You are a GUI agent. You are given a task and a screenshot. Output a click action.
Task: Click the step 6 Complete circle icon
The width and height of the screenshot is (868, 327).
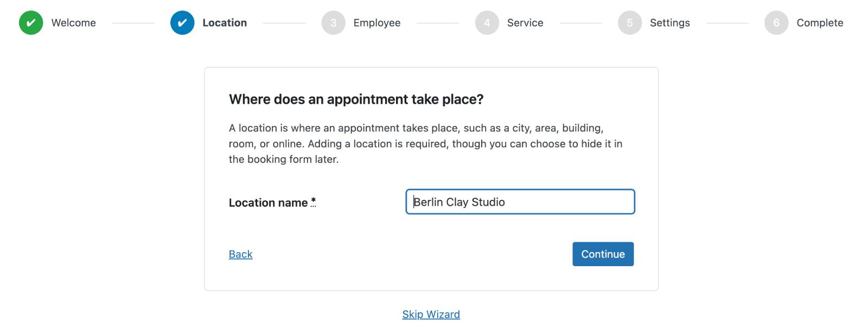pyautogui.click(x=776, y=23)
